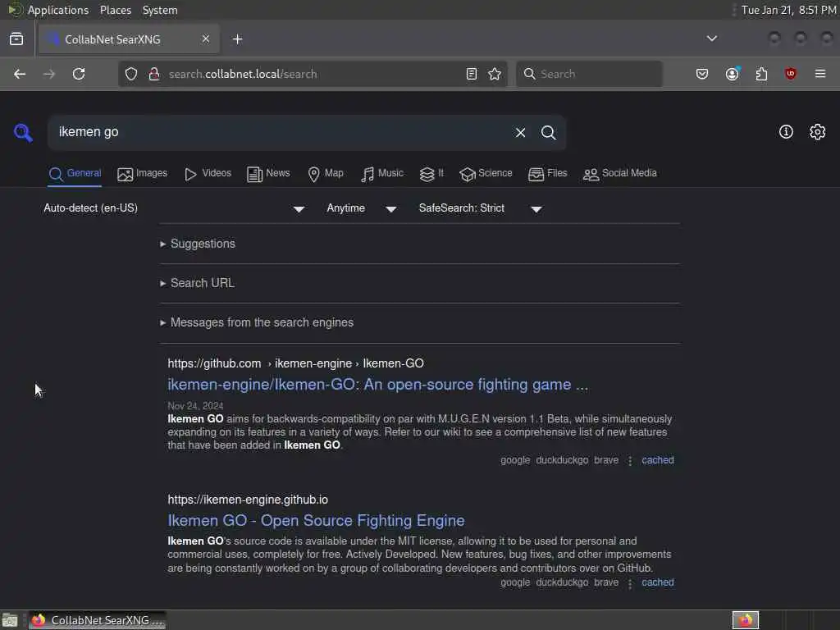Open the extensions puzzle icon
Screen dimensions: 840x630
pos(761,74)
